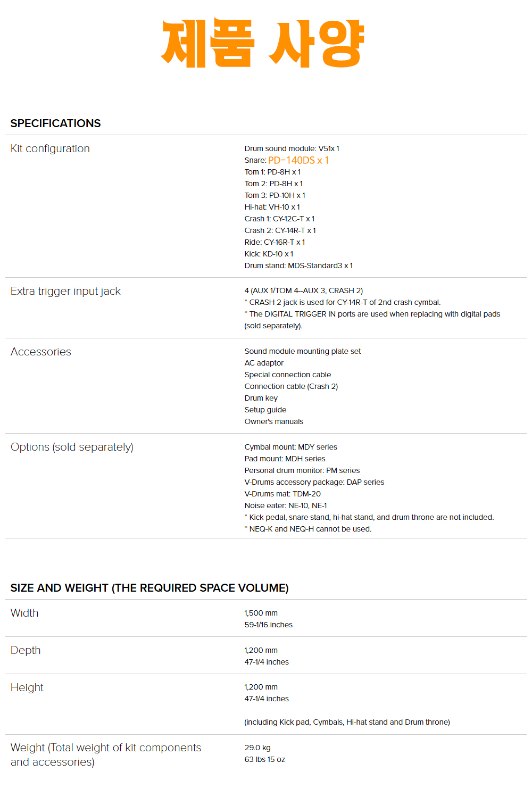Image resolution: width=532 pixels, height=788 pixels.
Task: Select the Width value 1,500 mm
Action: coord(261,613)
